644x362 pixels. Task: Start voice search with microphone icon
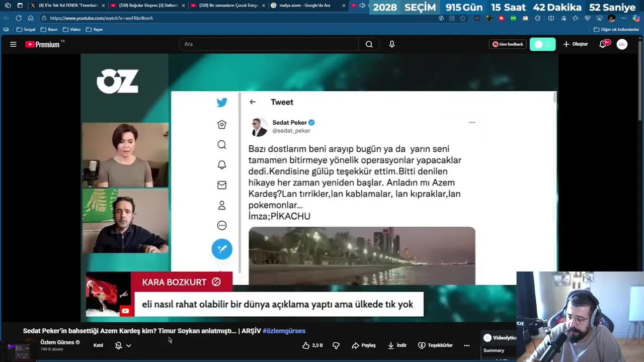[x=392, y=44]
